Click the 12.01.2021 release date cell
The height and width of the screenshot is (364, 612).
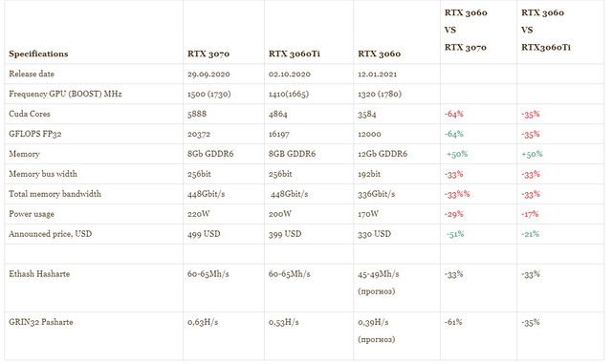[377, 74]
